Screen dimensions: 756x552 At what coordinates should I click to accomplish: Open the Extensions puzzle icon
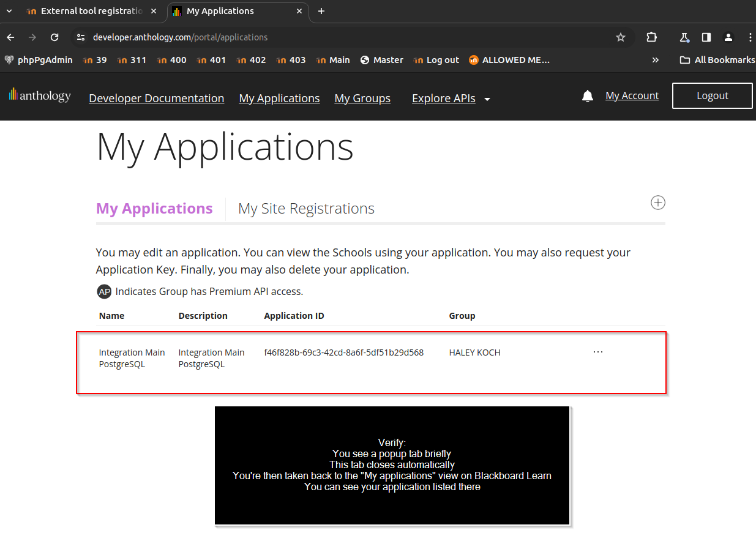point(652,37)
